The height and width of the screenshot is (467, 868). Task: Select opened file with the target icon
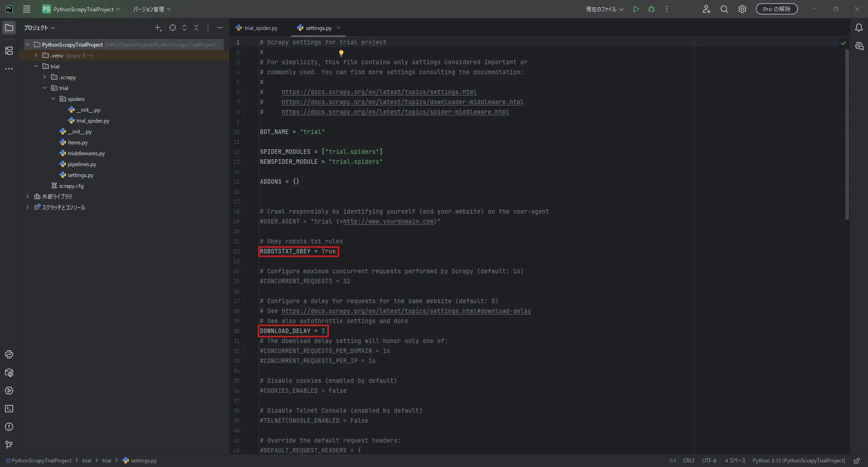coord(173,28)
